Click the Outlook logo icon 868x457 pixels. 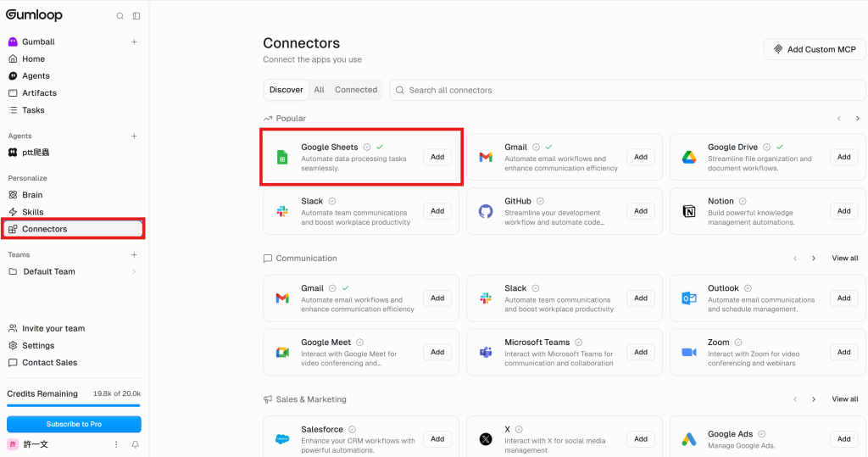(688, 298)
